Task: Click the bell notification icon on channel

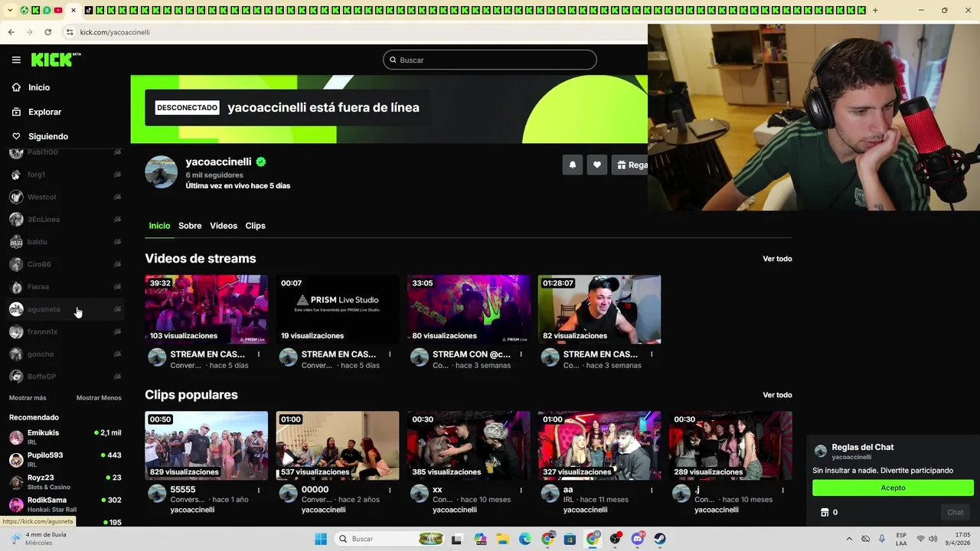Action: point(572,165)
